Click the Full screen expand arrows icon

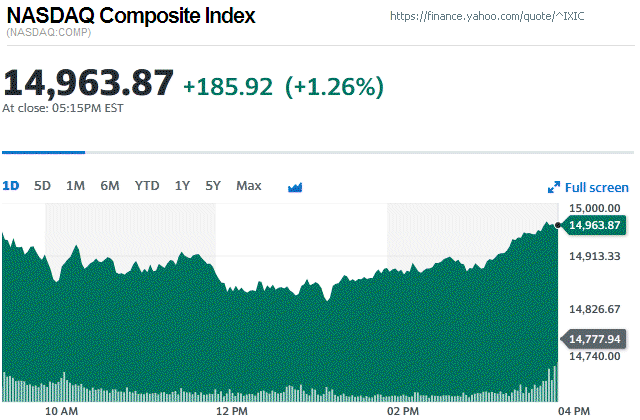[553, 188]
